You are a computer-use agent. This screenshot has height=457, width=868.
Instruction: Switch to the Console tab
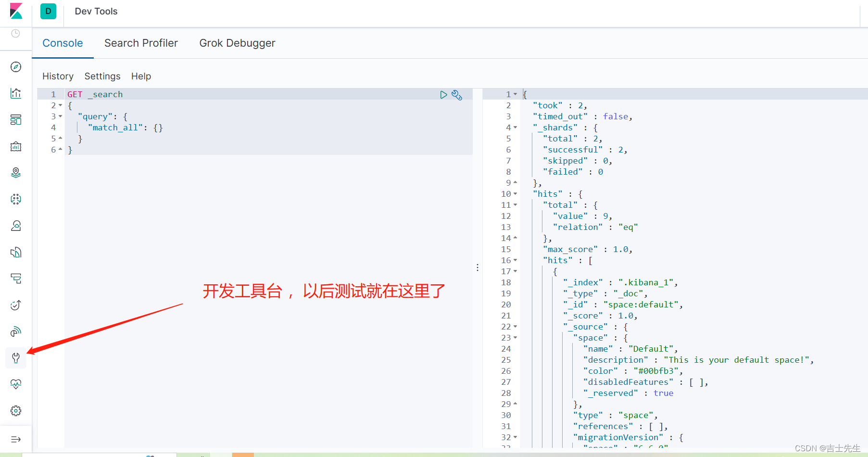(63, 43)
